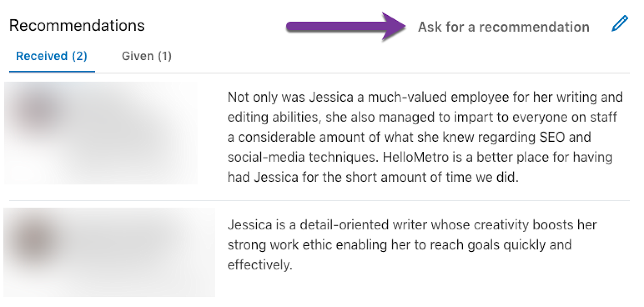This screenshot has width=644, height=307.
Task: Click the purple arrow annotation
Action: 346,27
